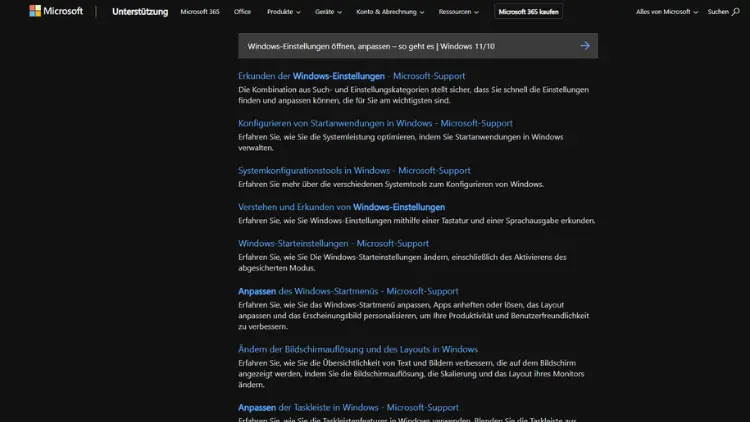Screen dimensions: 750x422
Task: Expand the Produkte dropdown
Action: (x=284, y=11)
